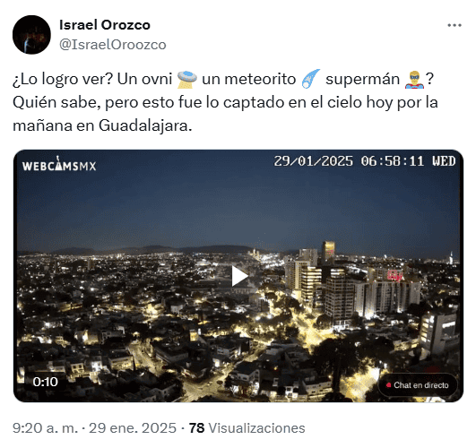The width and height of the screenshot is (476, 448).
Task: Open the three-dot more options menu
Action: [454, 25]
